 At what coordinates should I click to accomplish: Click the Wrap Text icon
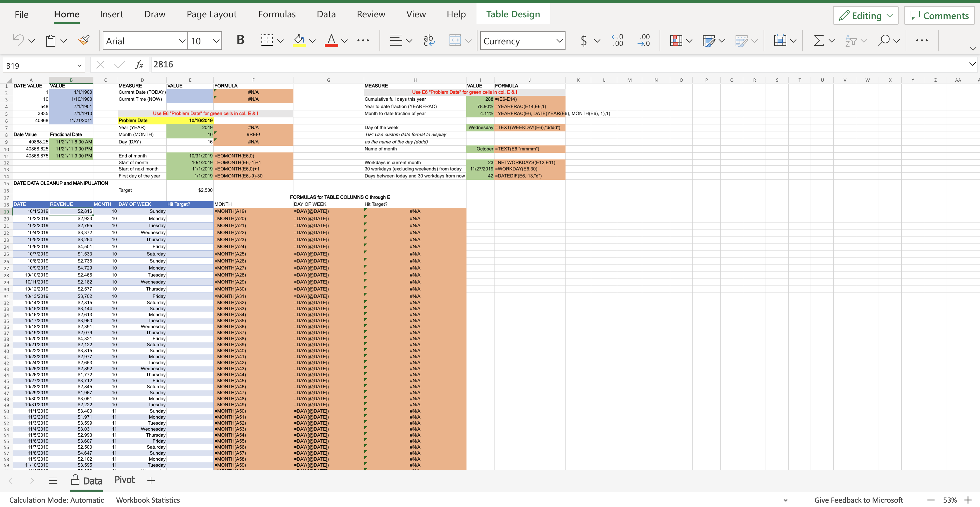coord(429,40)
